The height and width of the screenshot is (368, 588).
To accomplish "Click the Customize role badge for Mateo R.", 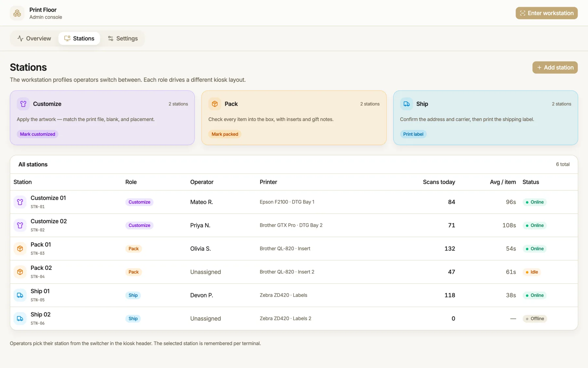I will [139, 202].
